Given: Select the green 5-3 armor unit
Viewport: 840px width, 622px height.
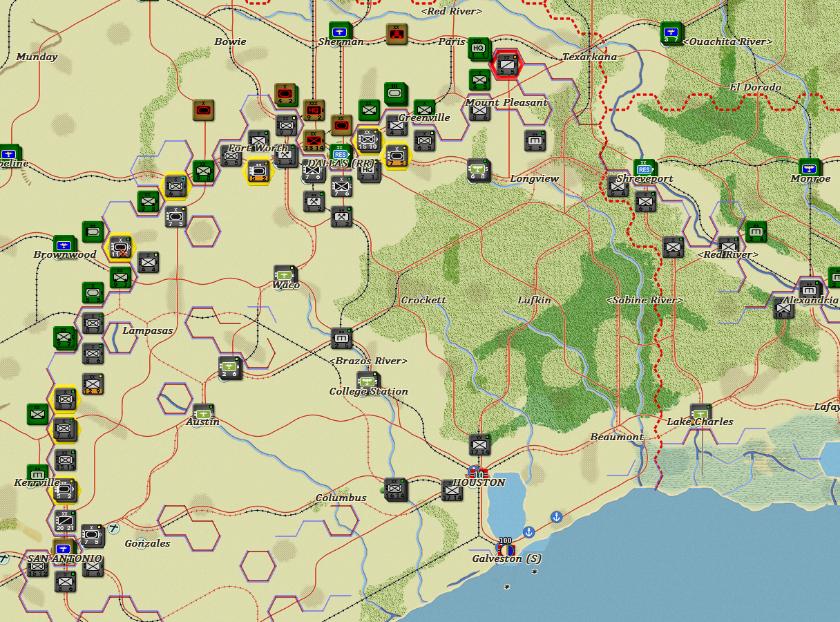Looking at the screenshot, I should point(93,292).
